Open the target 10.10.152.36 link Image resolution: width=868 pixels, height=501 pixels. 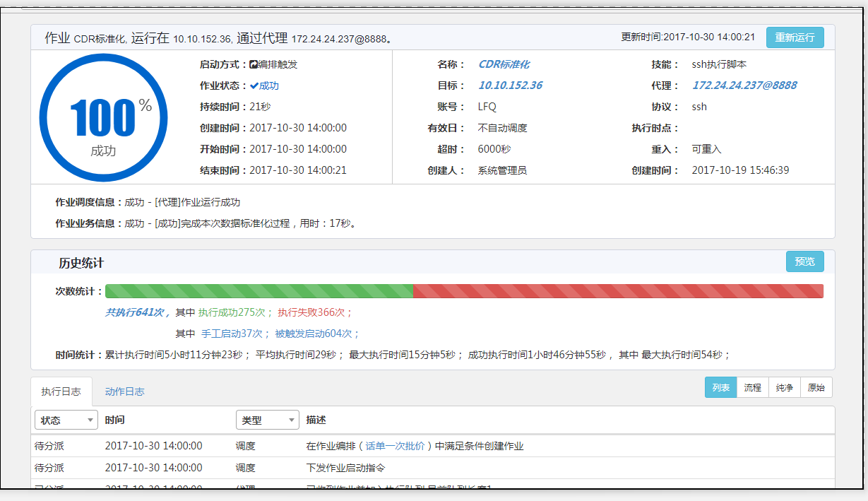pyautogui.click(x=510, y=86)
